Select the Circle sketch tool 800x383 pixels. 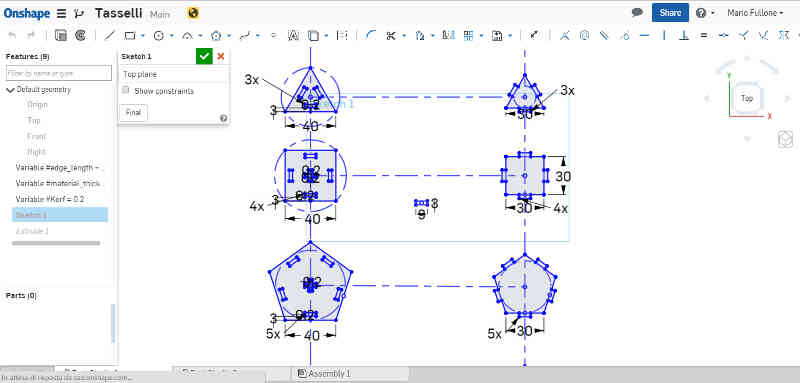click(x=159, y=35)
